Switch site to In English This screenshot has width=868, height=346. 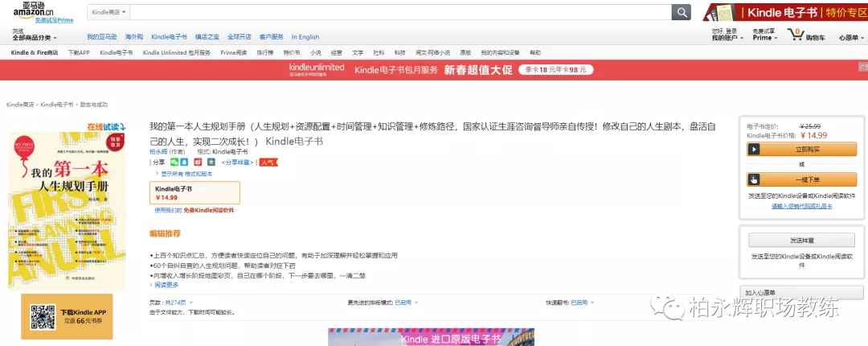point(305,36)
